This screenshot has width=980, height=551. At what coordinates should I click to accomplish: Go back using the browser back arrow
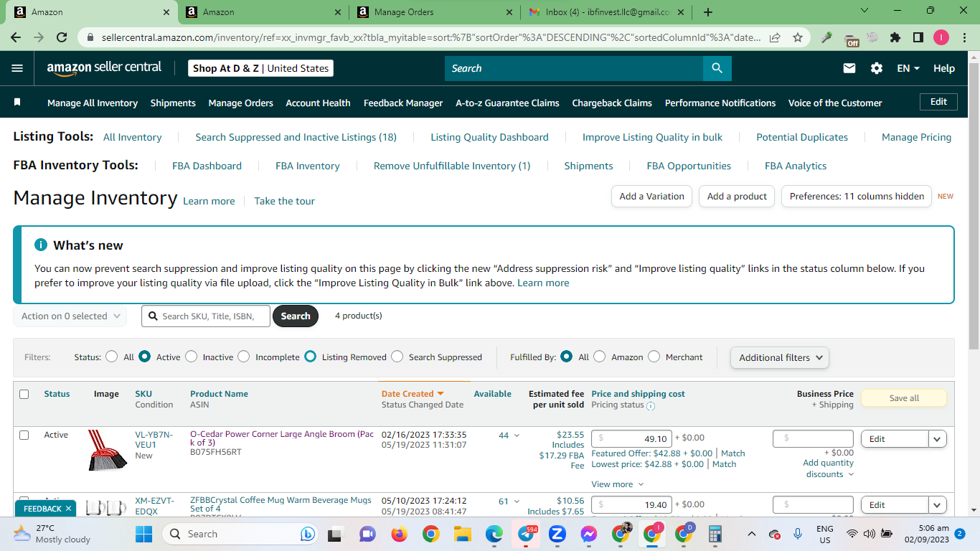coord(16,37)
